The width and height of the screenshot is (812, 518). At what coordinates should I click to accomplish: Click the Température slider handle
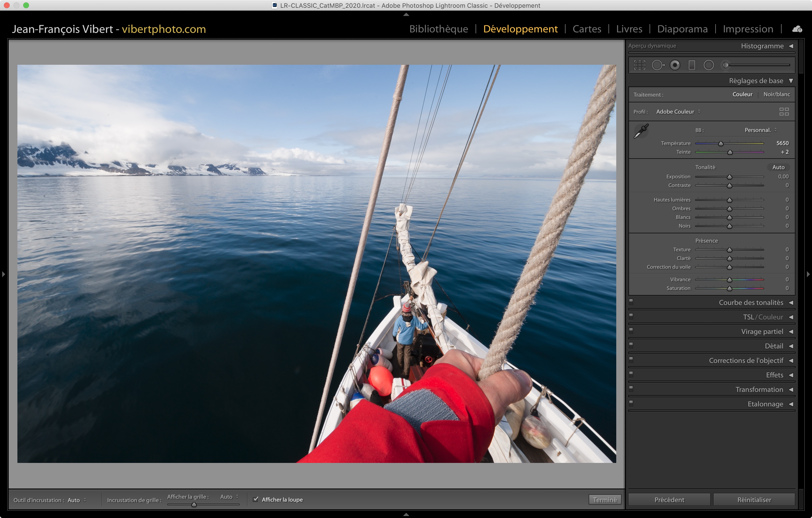[721, 144]
